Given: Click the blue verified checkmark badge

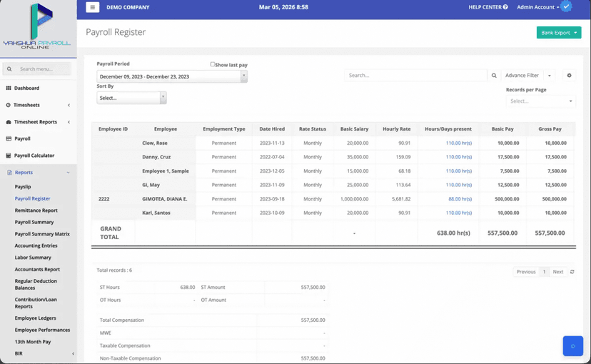Looking at the screenshot, I should point(566,6).
